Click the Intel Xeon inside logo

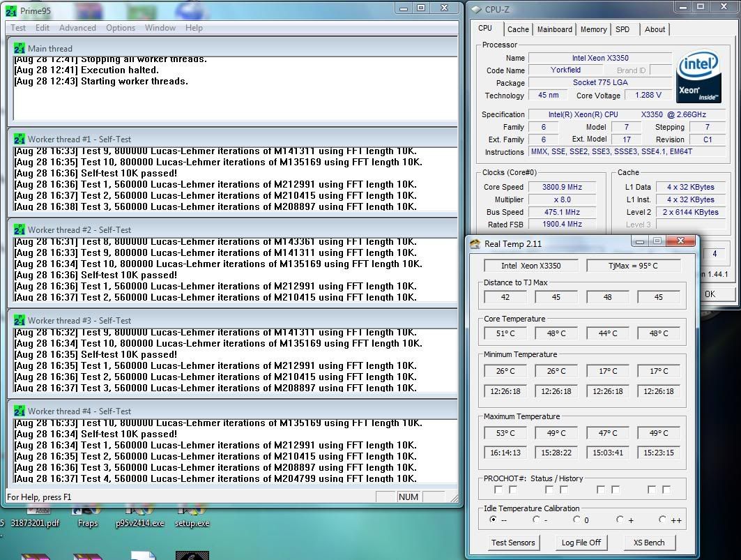click(698, 77)
